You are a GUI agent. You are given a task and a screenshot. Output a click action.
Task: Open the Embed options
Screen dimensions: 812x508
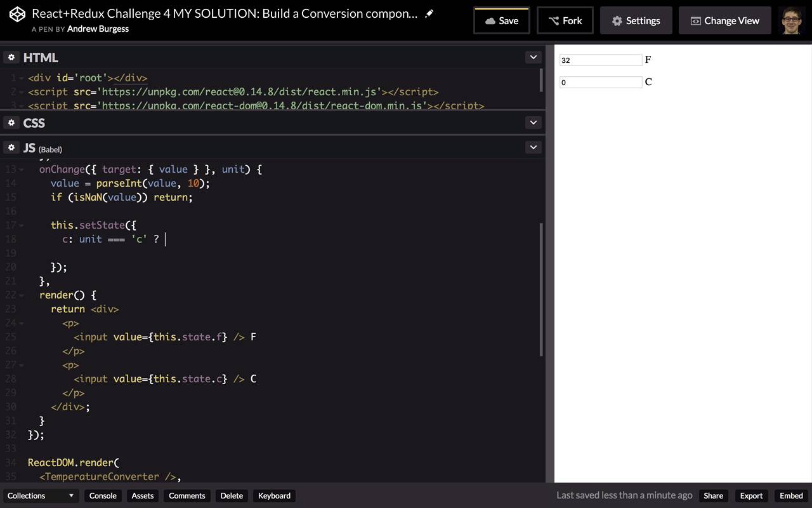click(x=791, y=496)
